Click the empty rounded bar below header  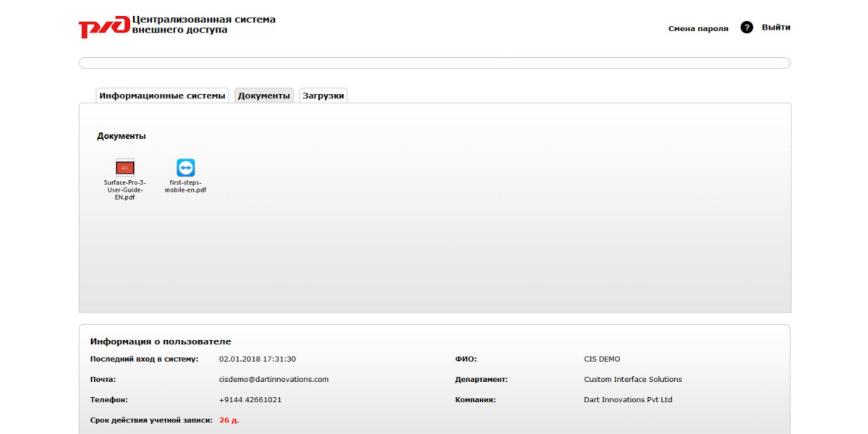click(434, 63)
